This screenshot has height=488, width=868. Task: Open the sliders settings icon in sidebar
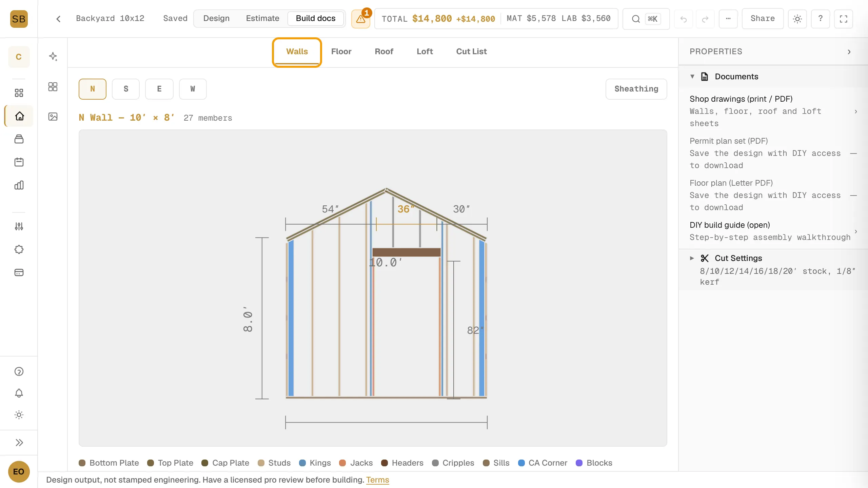[19, 226]
